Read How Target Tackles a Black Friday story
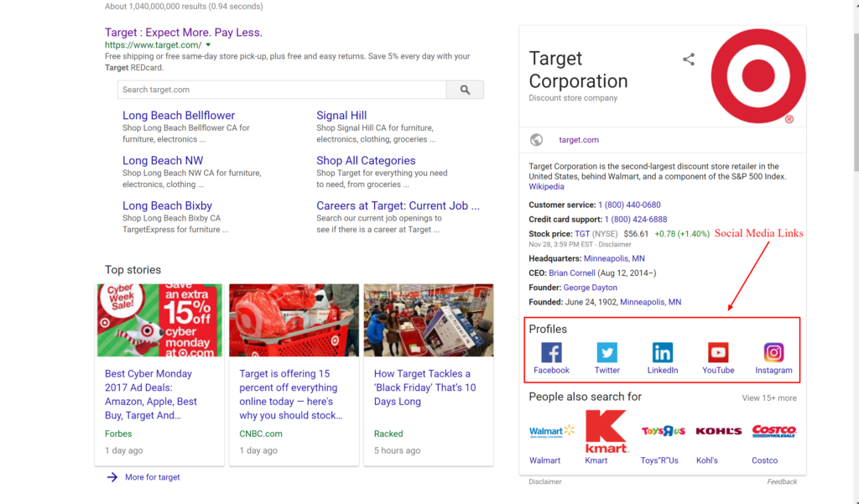The image size is (859, 504). [425, 387]
